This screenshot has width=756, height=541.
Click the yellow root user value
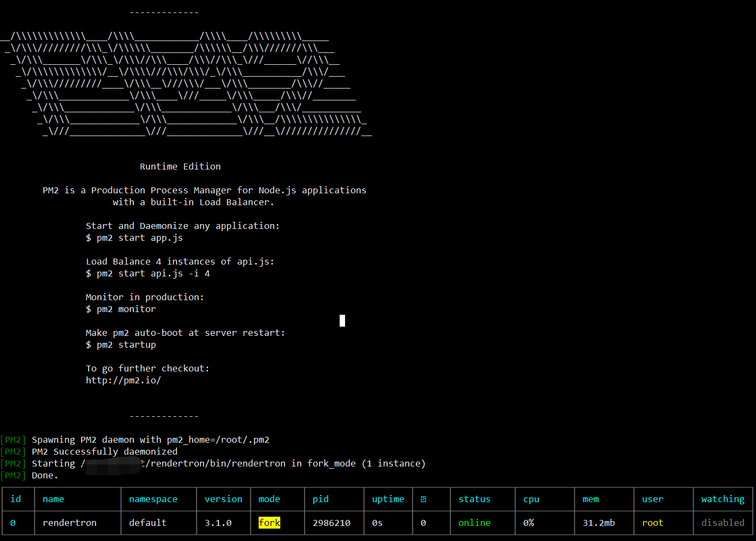[x=652, y=523]
